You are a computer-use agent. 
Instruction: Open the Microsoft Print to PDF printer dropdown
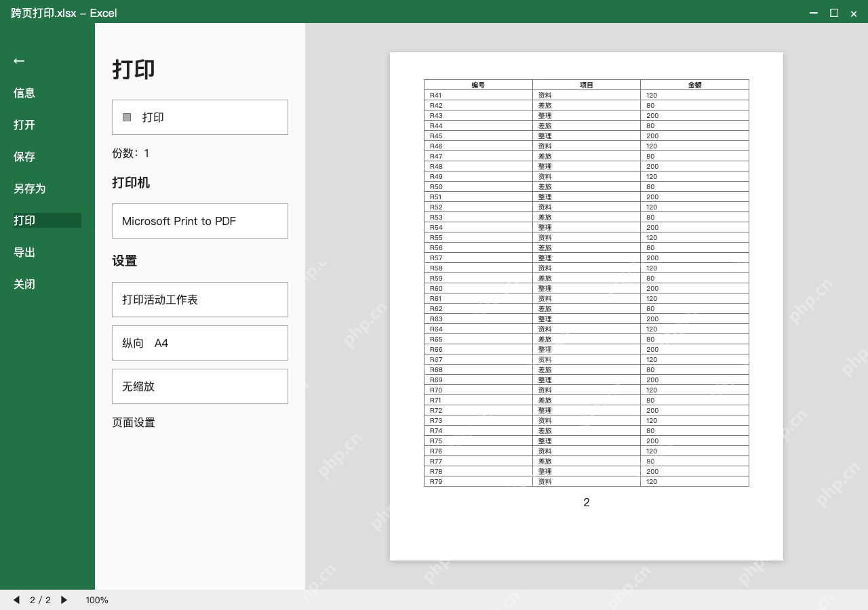[200, 221]
